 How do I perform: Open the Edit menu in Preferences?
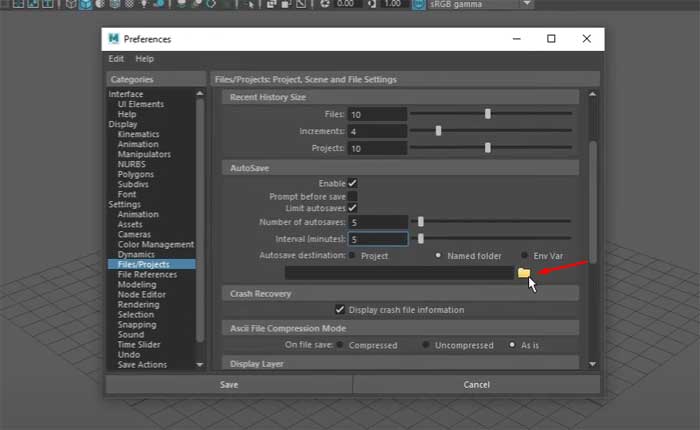tap(116, 59)
